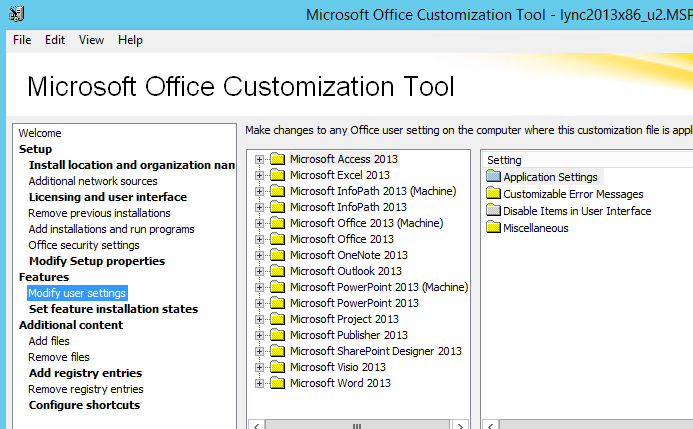This screenshot has width=693, height=429.
Task: Click the Microsoft Word 2013 folder icon
Action: tap(278, 383)
